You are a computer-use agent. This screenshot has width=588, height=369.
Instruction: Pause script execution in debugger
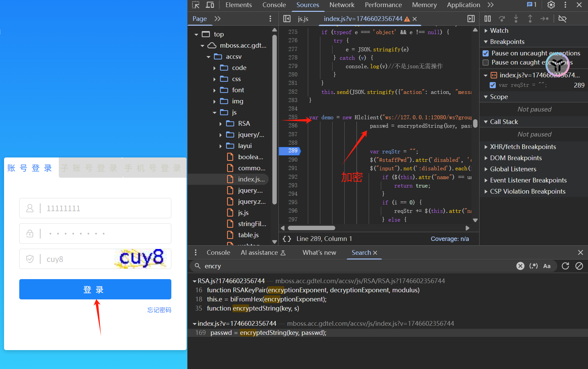click(x=488, y=19)
